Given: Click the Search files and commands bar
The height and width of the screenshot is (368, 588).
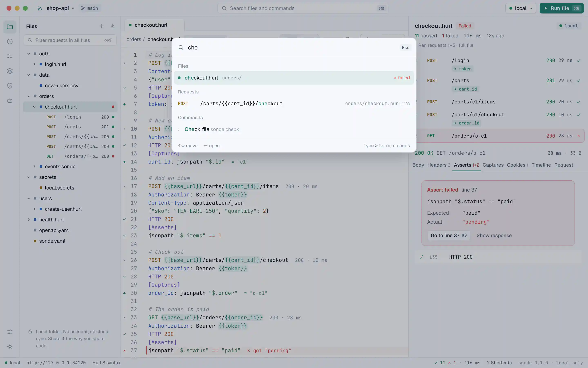Looking at the screenshot, I should (x=303, y=8).
